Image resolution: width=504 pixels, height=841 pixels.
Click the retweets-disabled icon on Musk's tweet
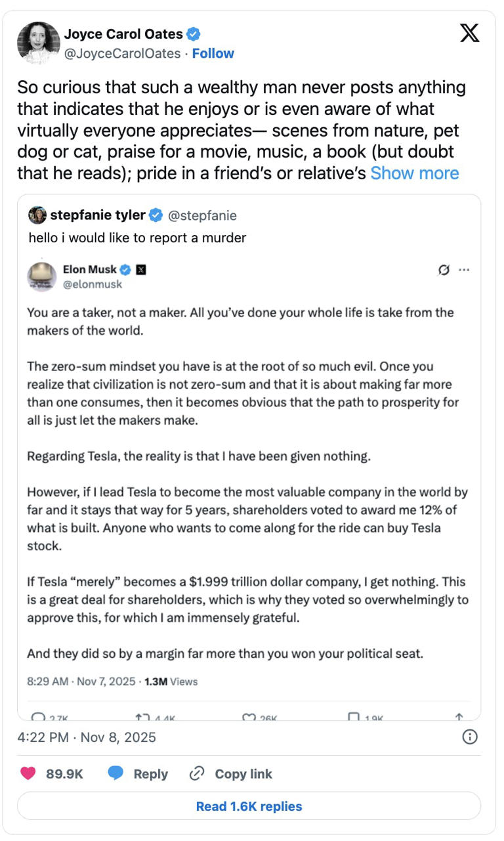click(x=442, y=270)
